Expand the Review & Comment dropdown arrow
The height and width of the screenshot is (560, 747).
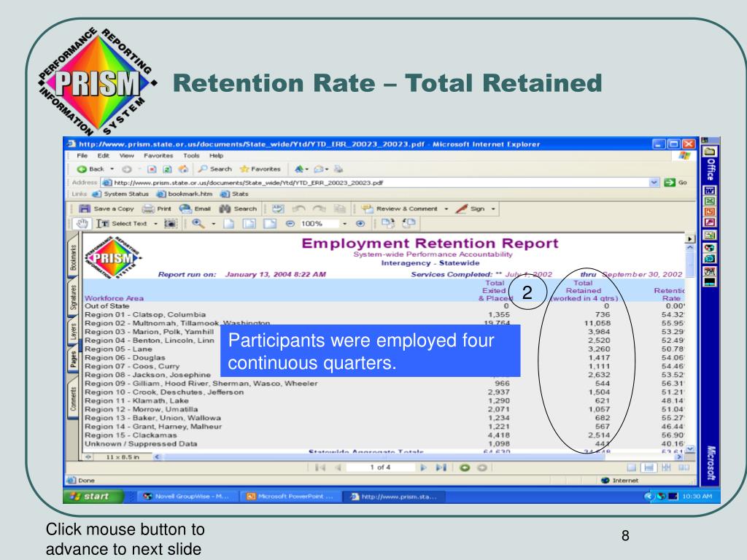click(446, 209)
